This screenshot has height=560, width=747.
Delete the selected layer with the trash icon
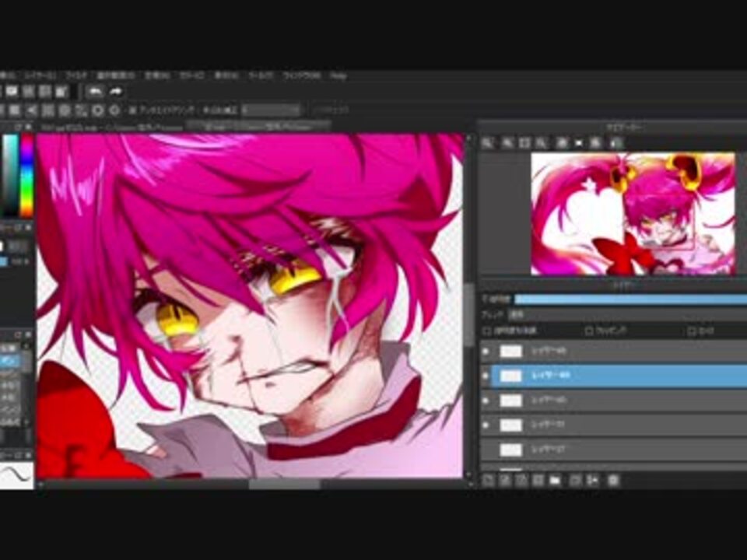pyautogui.click(x=614, y=481)
